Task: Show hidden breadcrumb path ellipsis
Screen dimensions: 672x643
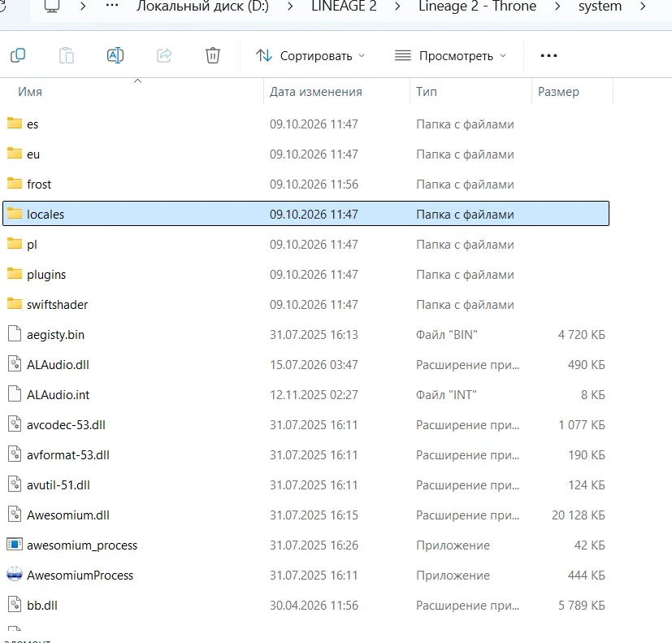Action: 112,6
